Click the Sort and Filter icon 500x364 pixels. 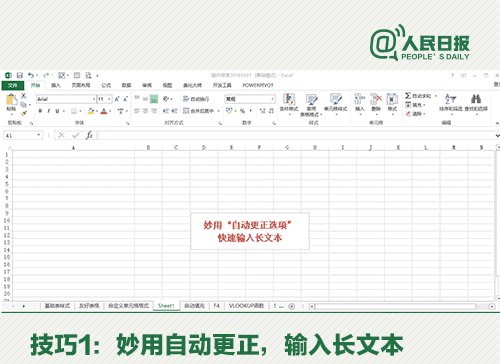450,99
